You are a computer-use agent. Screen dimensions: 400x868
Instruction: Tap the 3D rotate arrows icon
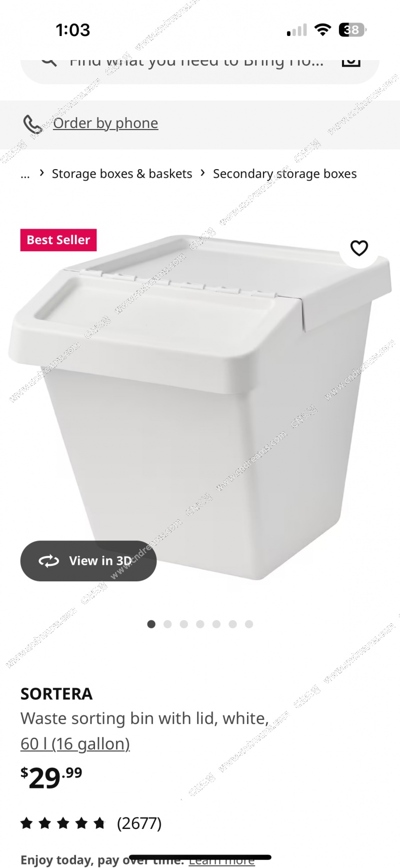49,561
